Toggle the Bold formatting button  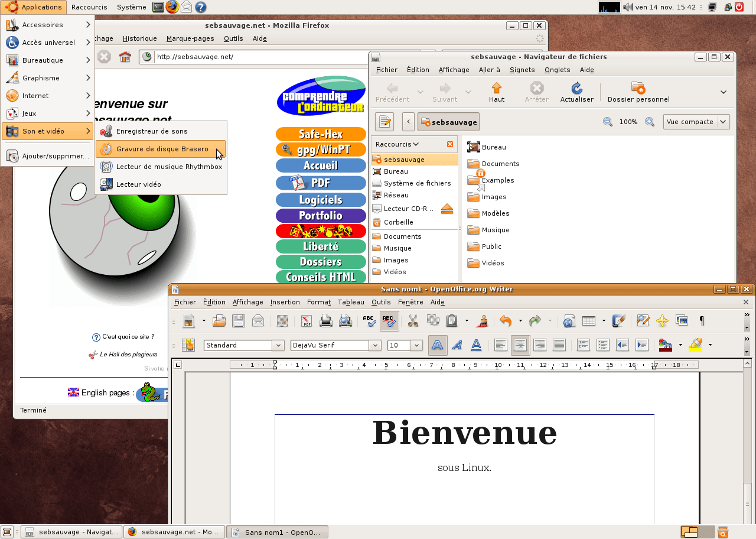coord(438,345)
